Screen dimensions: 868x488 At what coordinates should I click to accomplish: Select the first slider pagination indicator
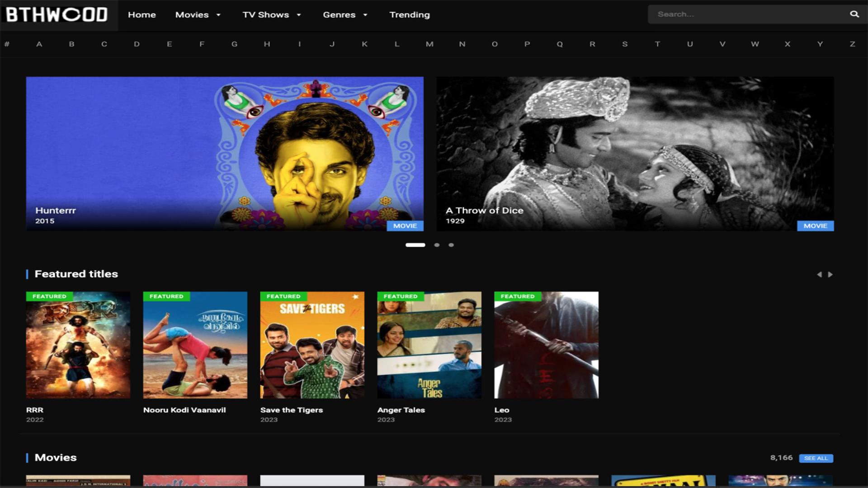[415, 245]
